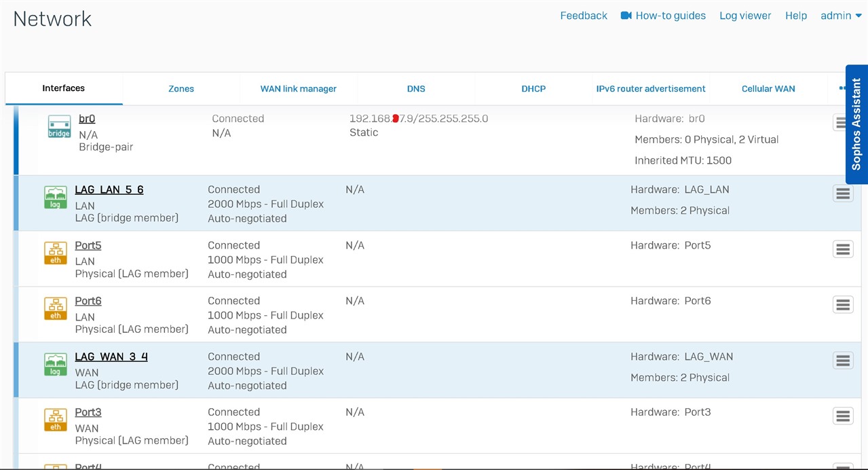The image size is (868, 470).
Task: Click 'Members: 0 Physical, 2 Virtual' text
Action: coord(706,140)
